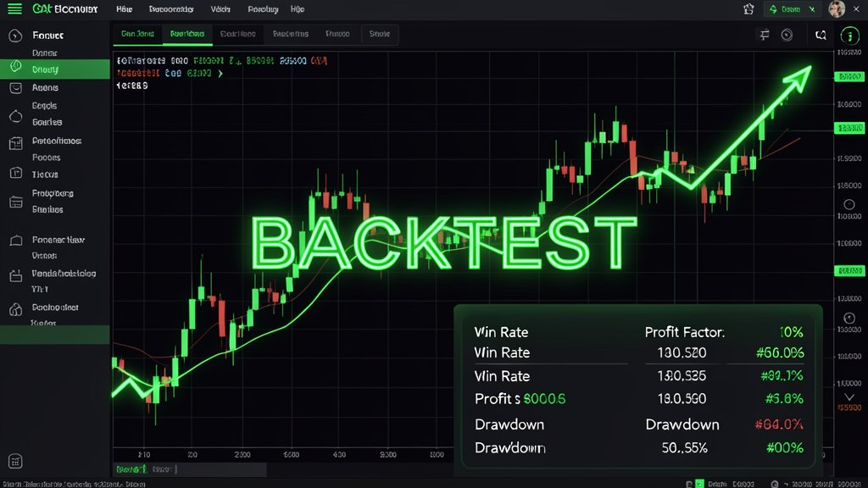Click the second green price tag on axis

point(849,129)
